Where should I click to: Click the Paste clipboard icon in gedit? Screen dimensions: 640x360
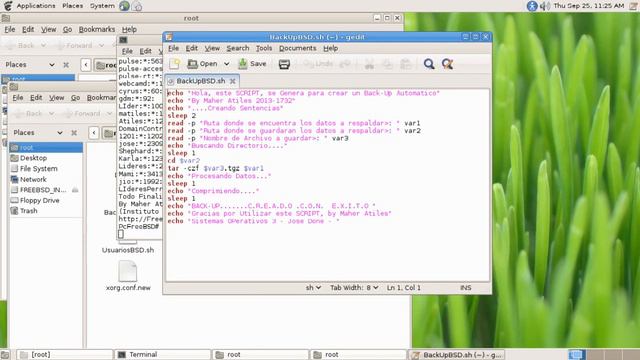pyautogui.click(x=405, y=64)
